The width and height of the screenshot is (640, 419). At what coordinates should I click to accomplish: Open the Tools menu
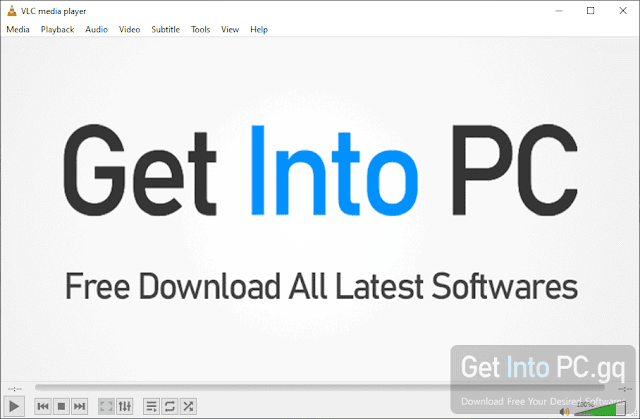200,29
